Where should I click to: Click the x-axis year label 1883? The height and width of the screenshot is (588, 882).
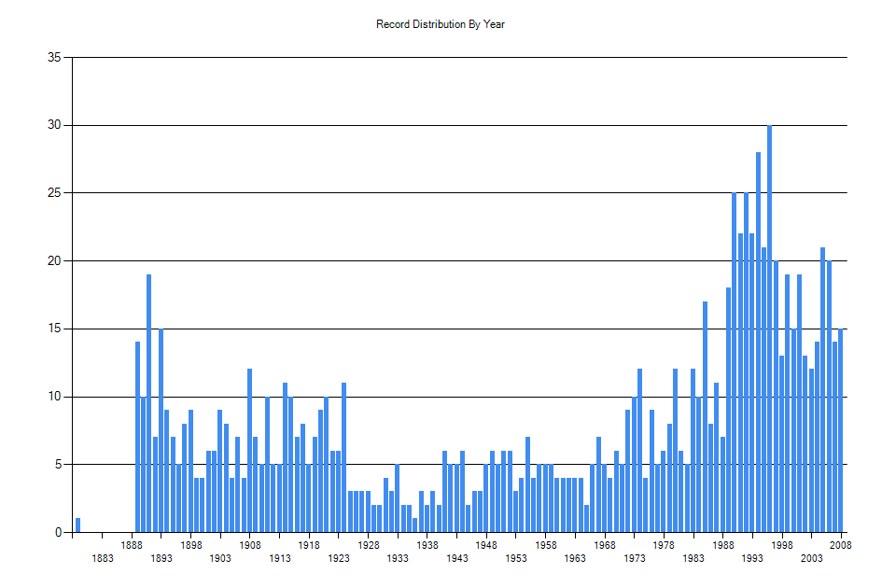103,558
